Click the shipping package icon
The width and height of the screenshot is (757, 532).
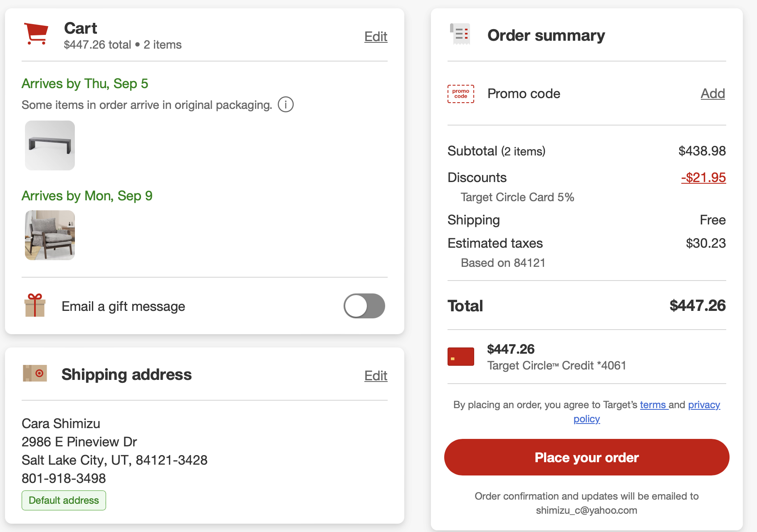[35, 373]
